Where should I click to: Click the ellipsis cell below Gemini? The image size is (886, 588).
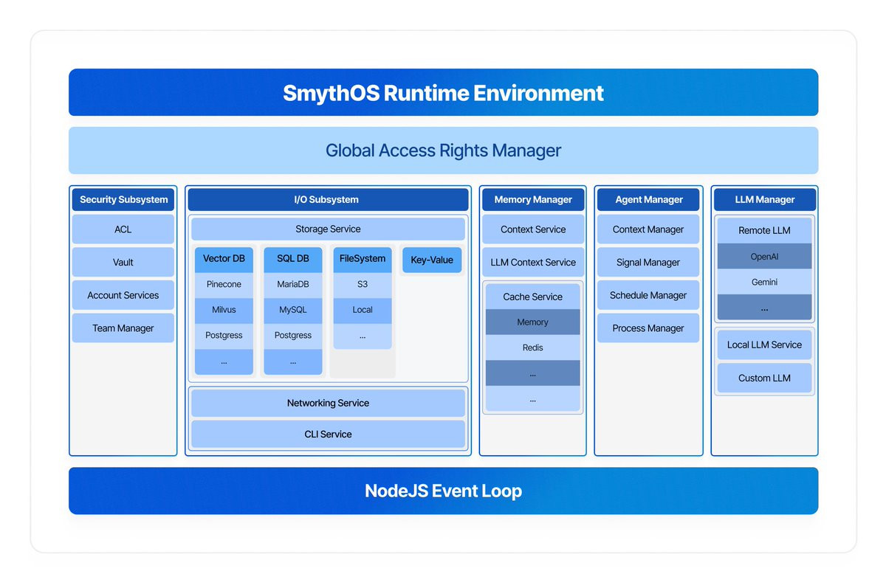pos(765,307)
